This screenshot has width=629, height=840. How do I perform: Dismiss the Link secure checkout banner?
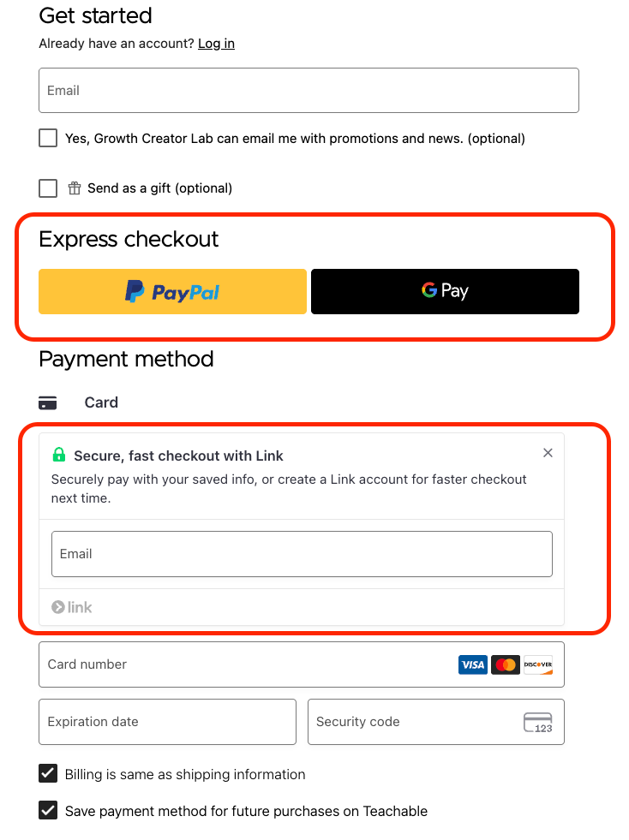(x=548, y=452)
